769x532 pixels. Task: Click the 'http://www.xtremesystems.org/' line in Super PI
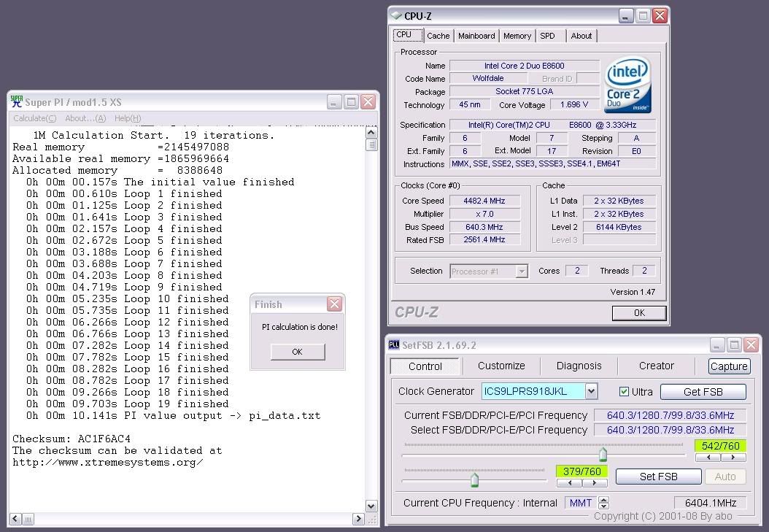(108, 462)
